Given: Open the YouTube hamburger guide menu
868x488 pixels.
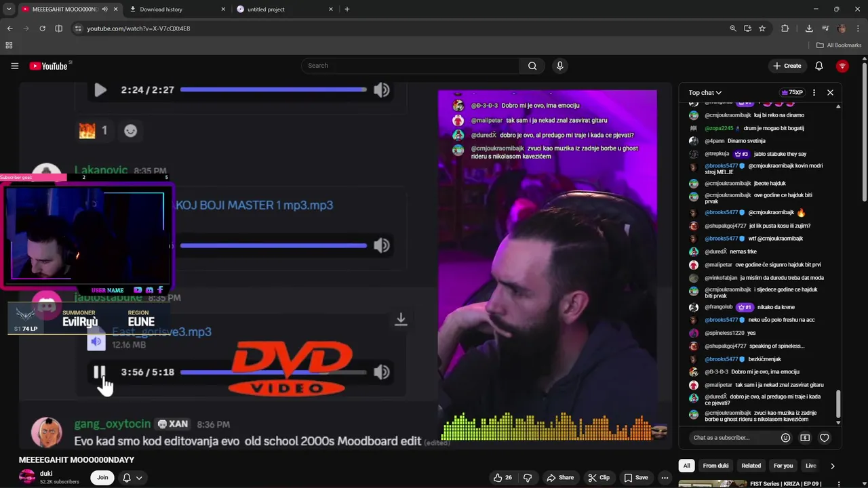Looking at the screenshot, I should (14, 66).
